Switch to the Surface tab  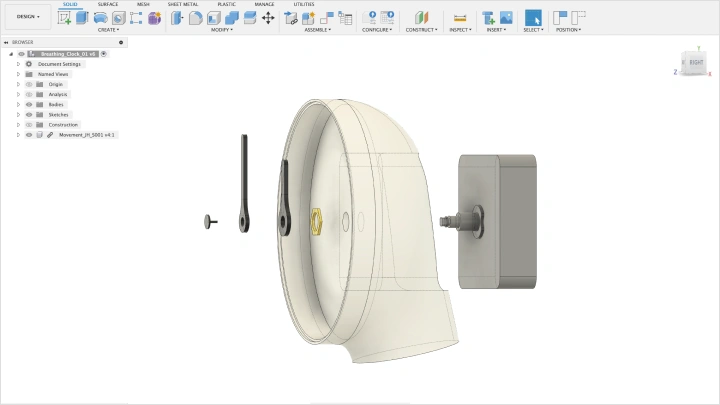point(107,4)
